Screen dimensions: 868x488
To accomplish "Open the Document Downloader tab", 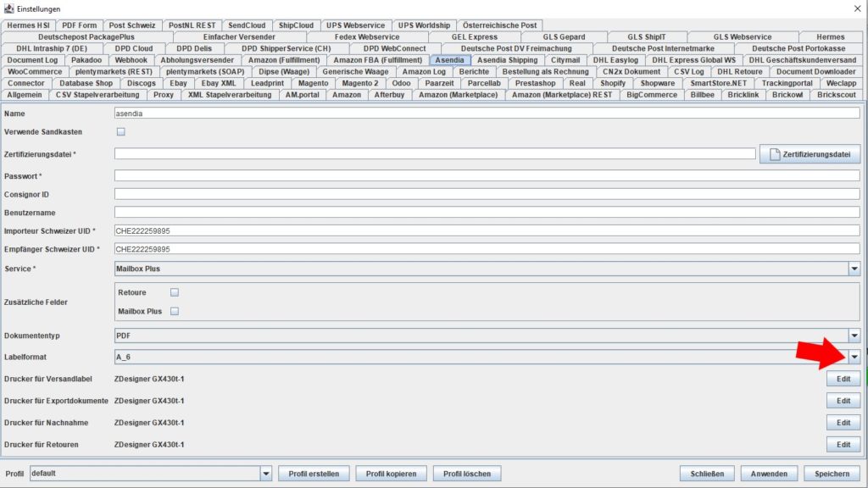I will [815, 71].
